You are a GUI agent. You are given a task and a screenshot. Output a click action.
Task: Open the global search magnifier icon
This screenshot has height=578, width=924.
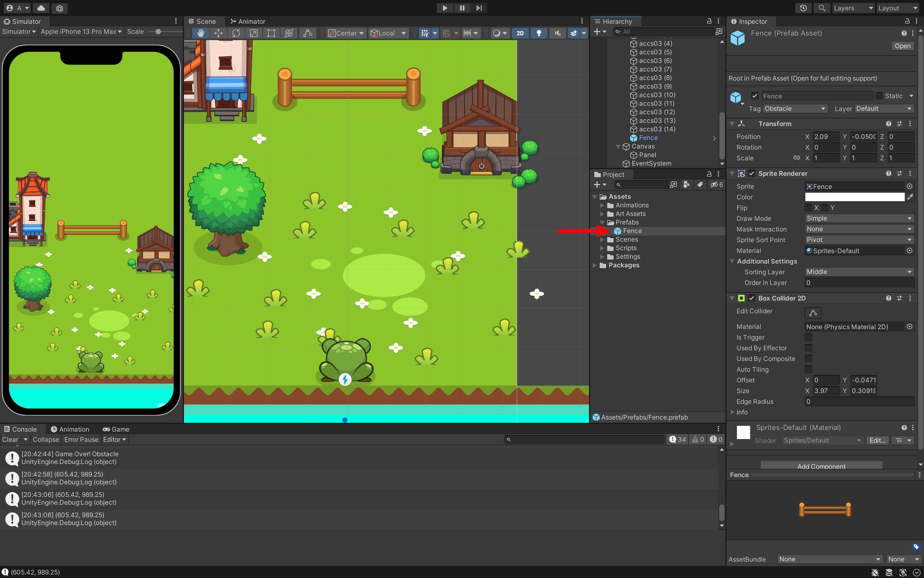coord(822,8)
